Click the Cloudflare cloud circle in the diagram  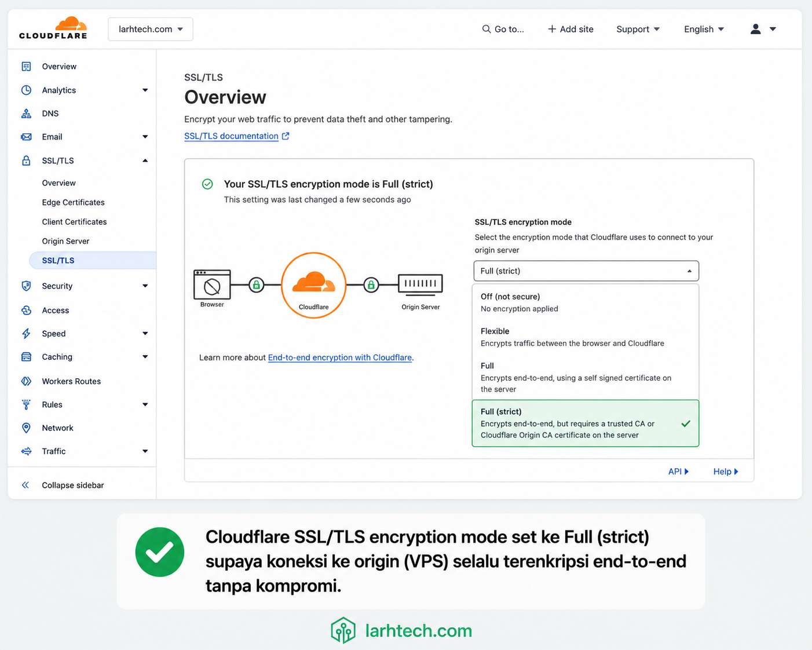click(314, 286)
